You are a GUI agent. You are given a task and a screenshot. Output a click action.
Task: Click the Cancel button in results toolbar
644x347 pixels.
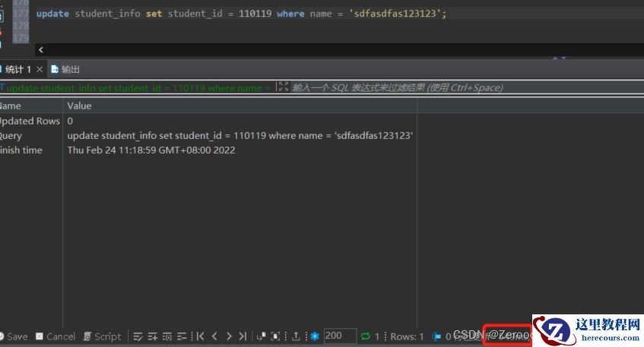pyautogui.click(x=56, y=336)
